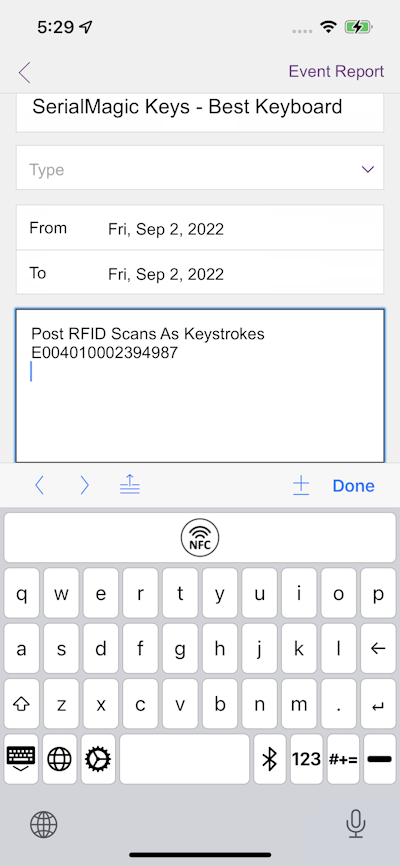Tap Done to finish editing
This screenshot has width=400, height=866.
(x=354, y=485)
